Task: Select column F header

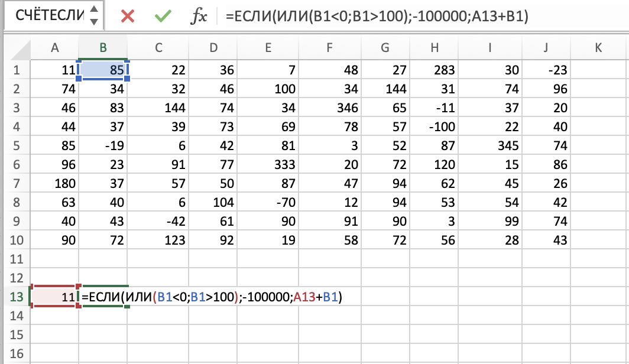Action: point(329,48)
